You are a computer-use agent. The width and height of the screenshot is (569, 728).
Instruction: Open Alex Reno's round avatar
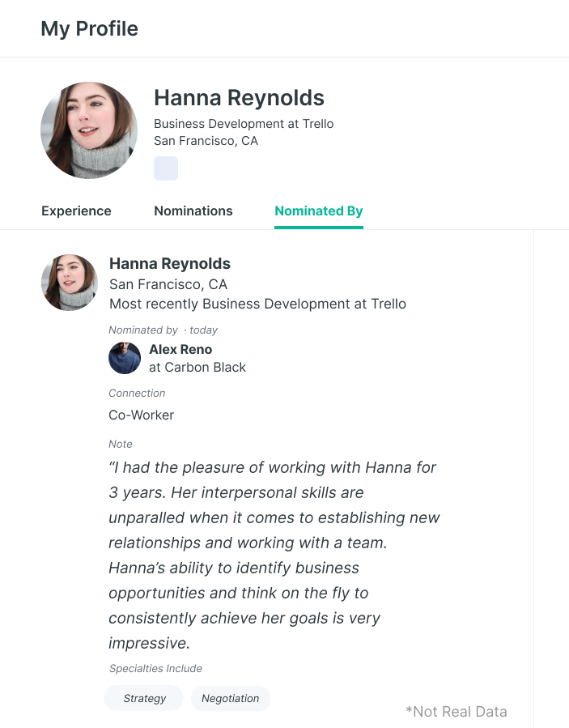coord(125,358)
